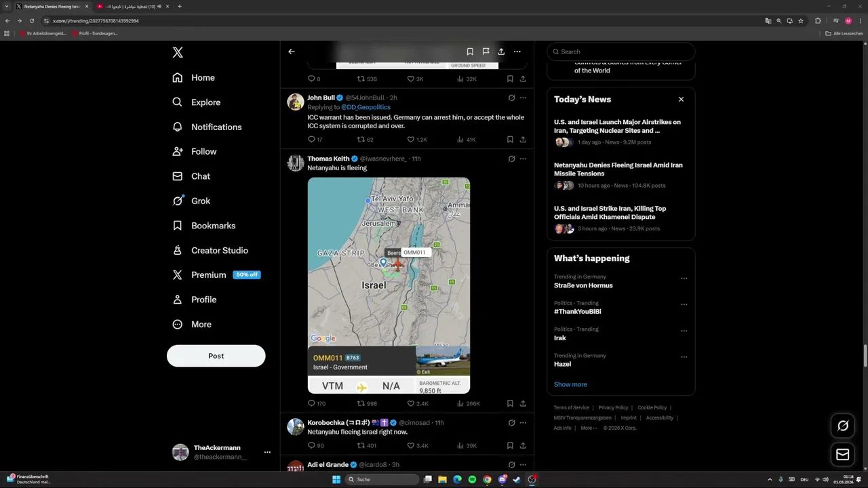Open Grok floating button
Image resolution: width=868 pixels, height=488 pixels.
coord(843,426)
